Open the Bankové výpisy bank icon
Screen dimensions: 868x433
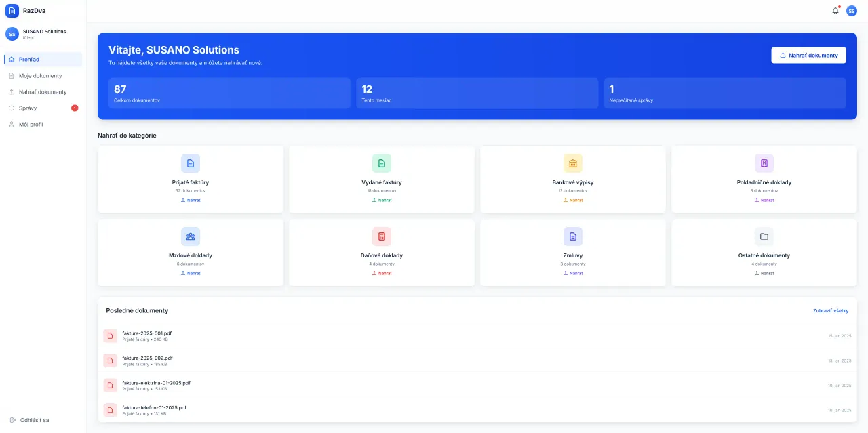point(573,163)
